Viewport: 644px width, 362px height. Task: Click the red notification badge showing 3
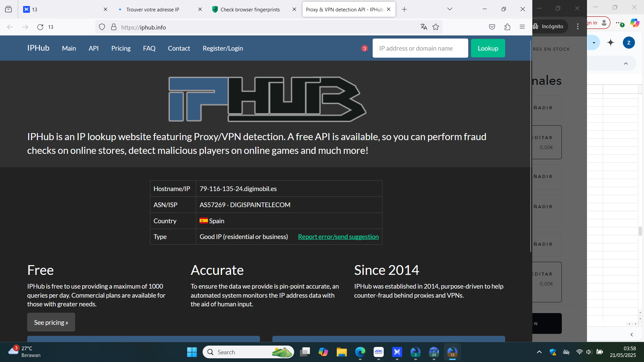tap(365, 49)
